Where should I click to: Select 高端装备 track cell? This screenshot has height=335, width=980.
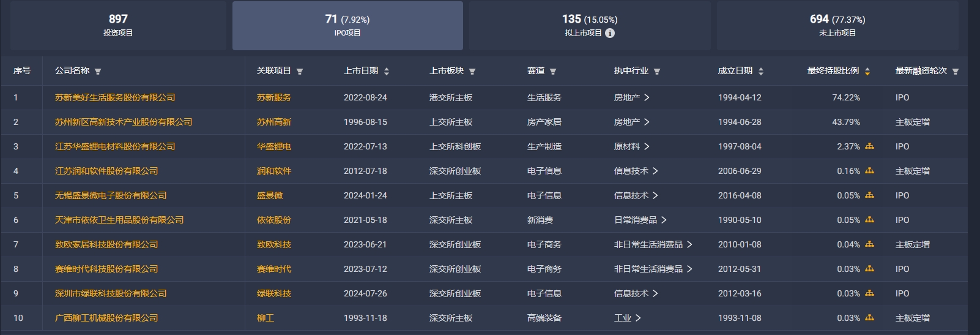click(x=544, y=318)
